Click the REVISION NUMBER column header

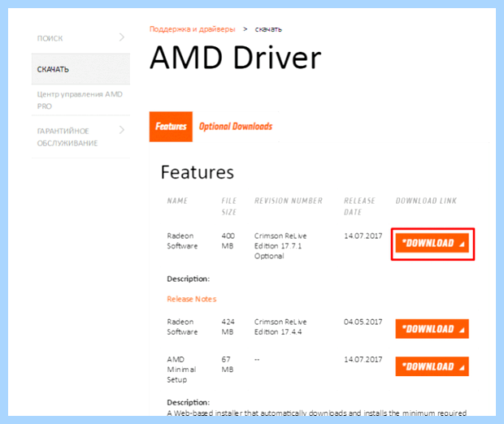(289, 201)
